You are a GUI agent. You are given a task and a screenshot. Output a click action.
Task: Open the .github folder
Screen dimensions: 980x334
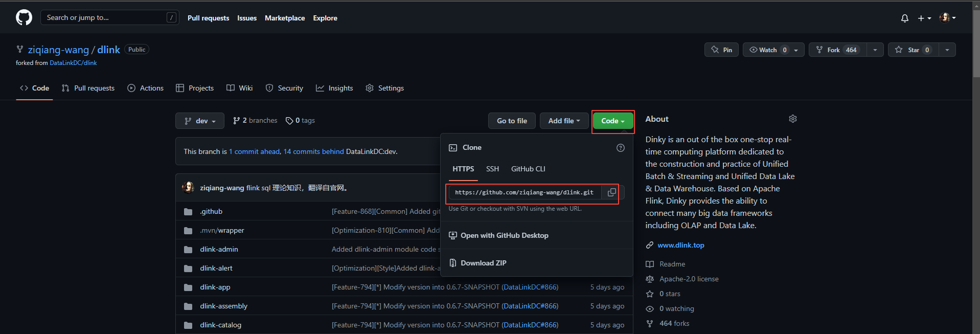click(x=211, y=211)
